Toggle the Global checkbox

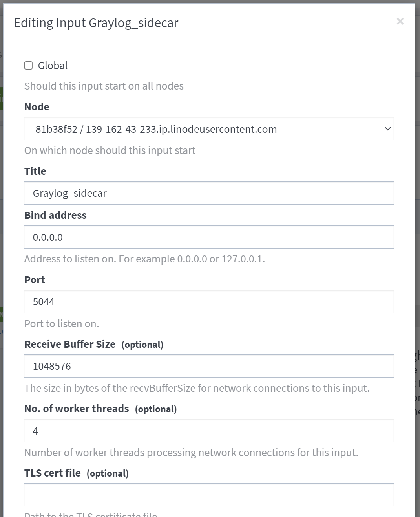coord(29,66)
